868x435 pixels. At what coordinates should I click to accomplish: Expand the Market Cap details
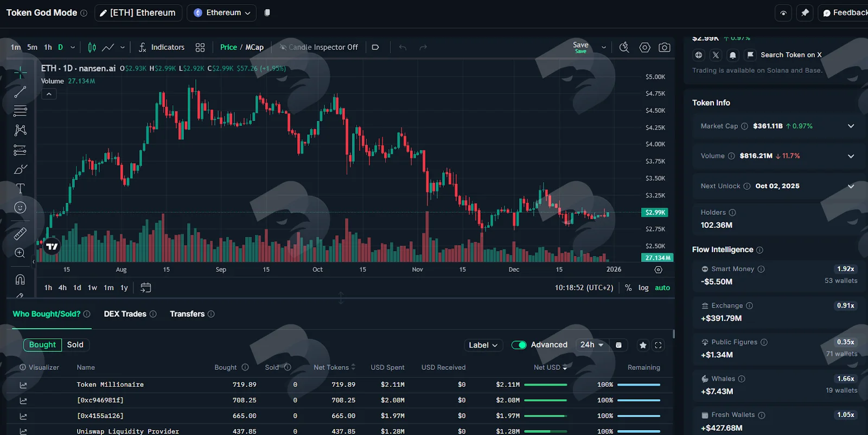point(851,126)
